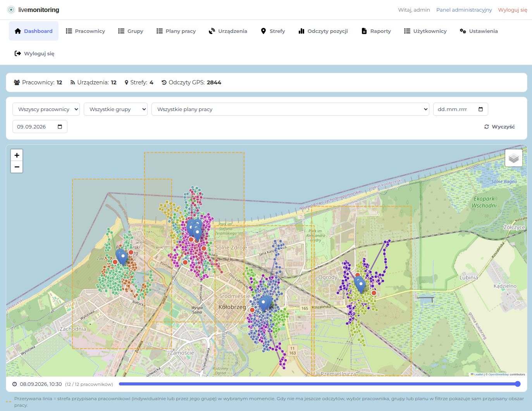532x411 pixels.
Task: Open the OpenStreetMap attribution link
Action: tap(498, 374)
